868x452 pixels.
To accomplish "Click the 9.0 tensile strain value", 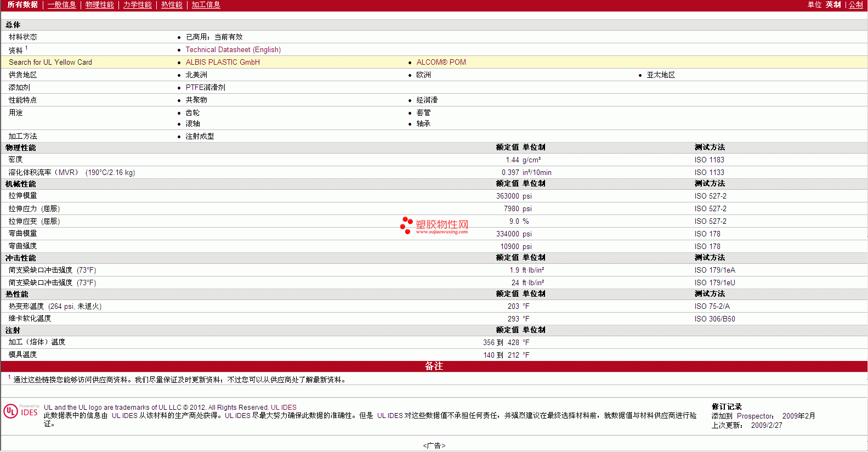I will point(514,221).
